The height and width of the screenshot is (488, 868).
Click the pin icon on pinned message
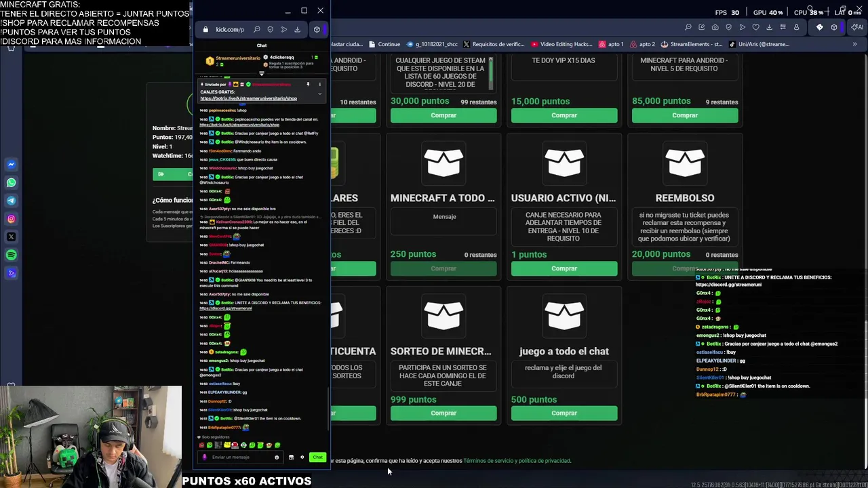308,85
